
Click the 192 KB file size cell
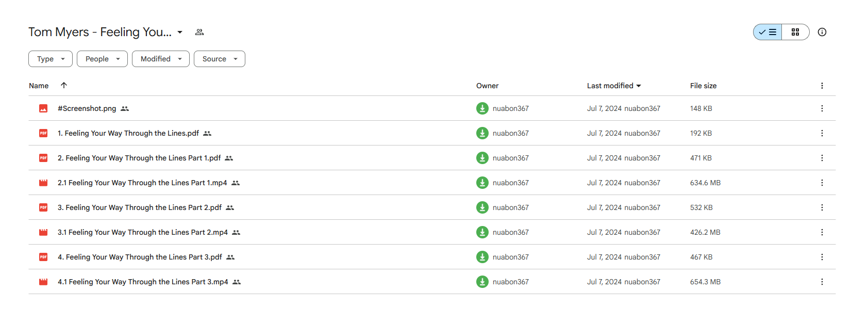click(701, 133)
